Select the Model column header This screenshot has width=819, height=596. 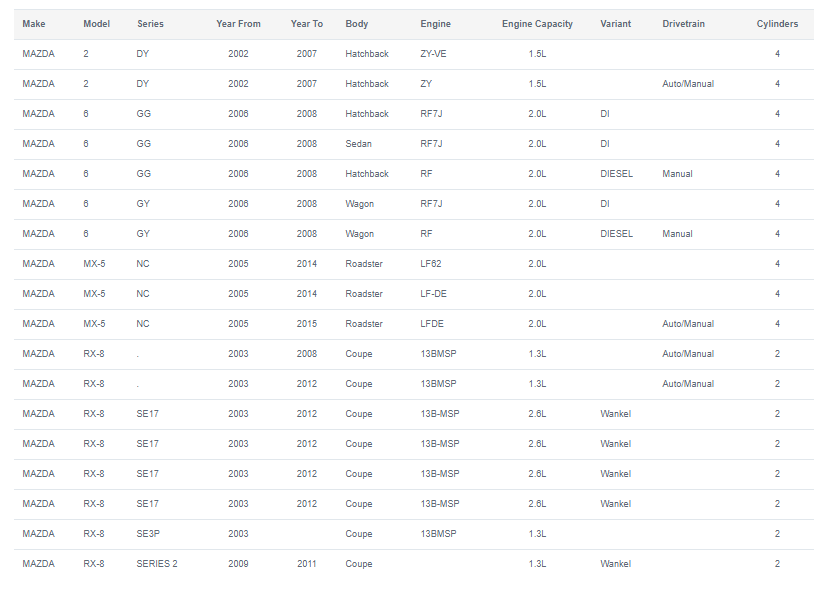pyautogui.click(x=97, y=24)
